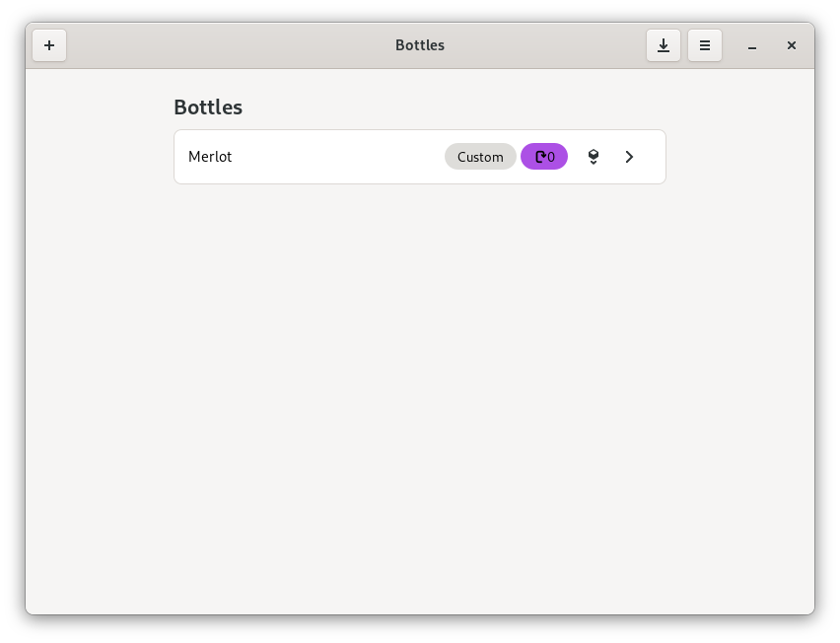Open the import/download icon in header bar
Viewport: 840px width, 643px height.
point(664,45)
